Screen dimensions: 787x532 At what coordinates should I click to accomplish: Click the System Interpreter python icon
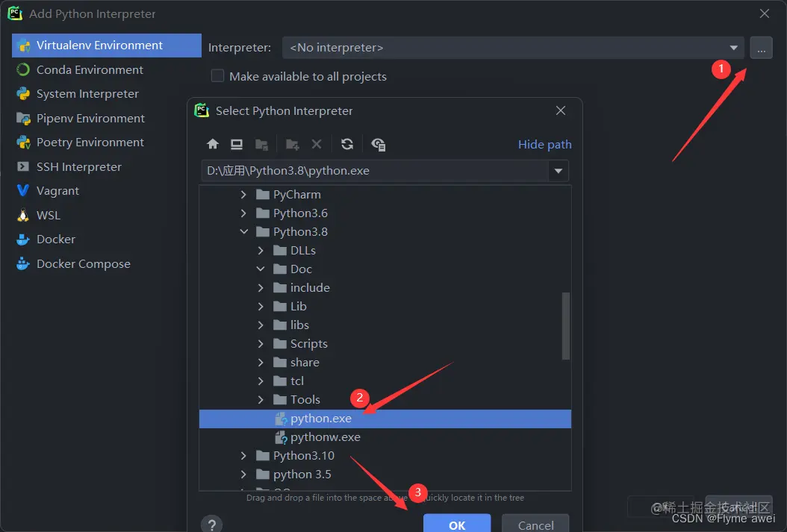23,94
